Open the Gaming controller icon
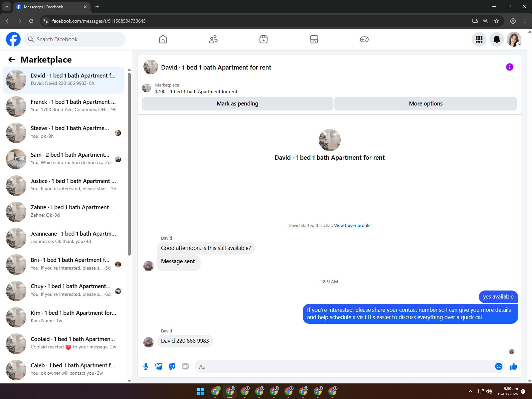The height and width of the screenshot is (399, 532). [x=364, y=39]
